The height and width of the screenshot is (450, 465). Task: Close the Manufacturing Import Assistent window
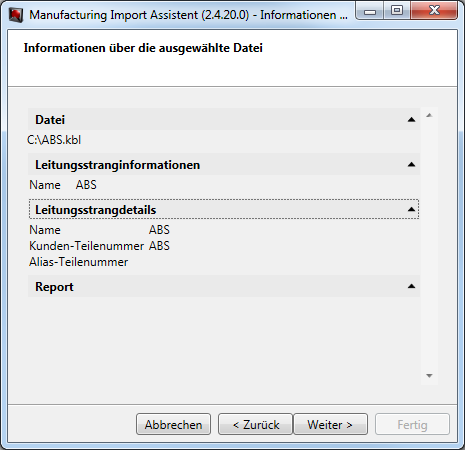434,11
